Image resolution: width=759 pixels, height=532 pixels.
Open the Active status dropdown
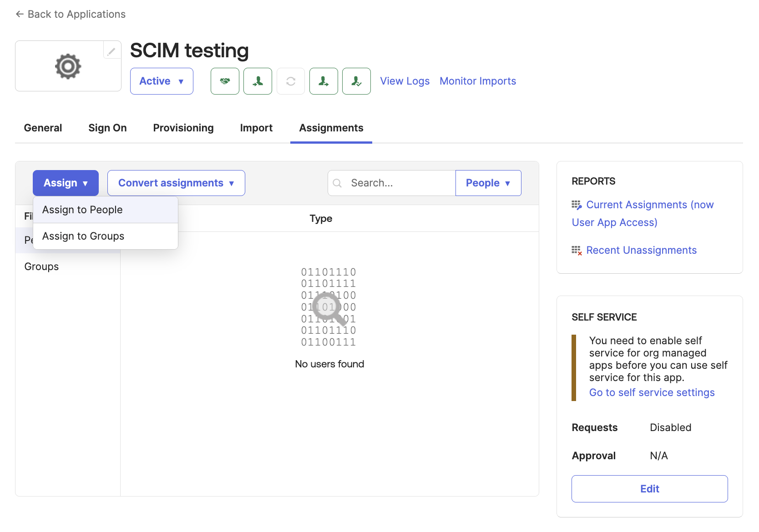point(162,81)
